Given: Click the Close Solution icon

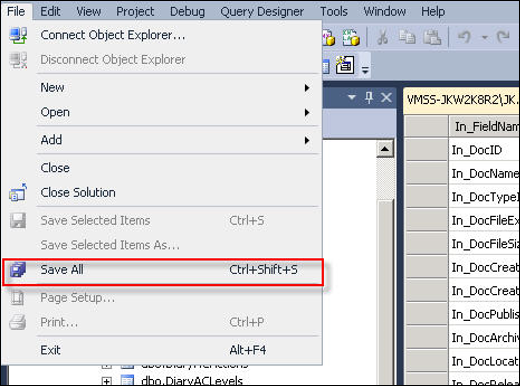Looking at the screenshot, I should [18, 193].
